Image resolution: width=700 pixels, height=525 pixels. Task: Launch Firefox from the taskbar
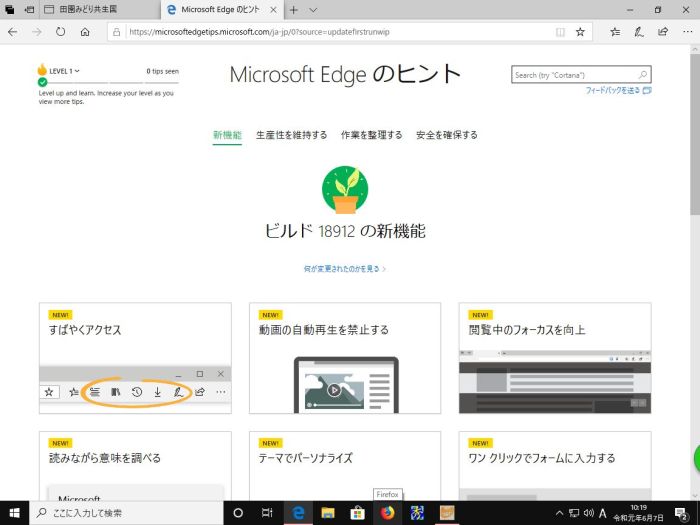[x=386, y=512]
